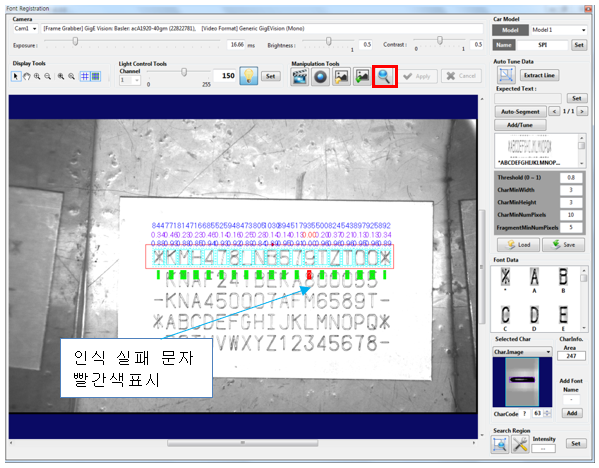The image size is (599, 468).
Task: Select the pointer arrow display tool
Action: tap(16, 76)
